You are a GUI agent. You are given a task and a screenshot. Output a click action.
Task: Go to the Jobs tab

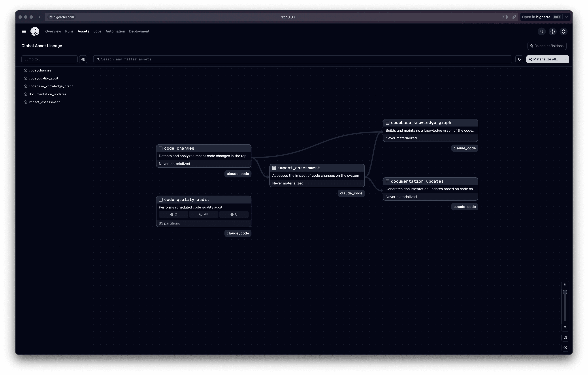pos(97,32)
